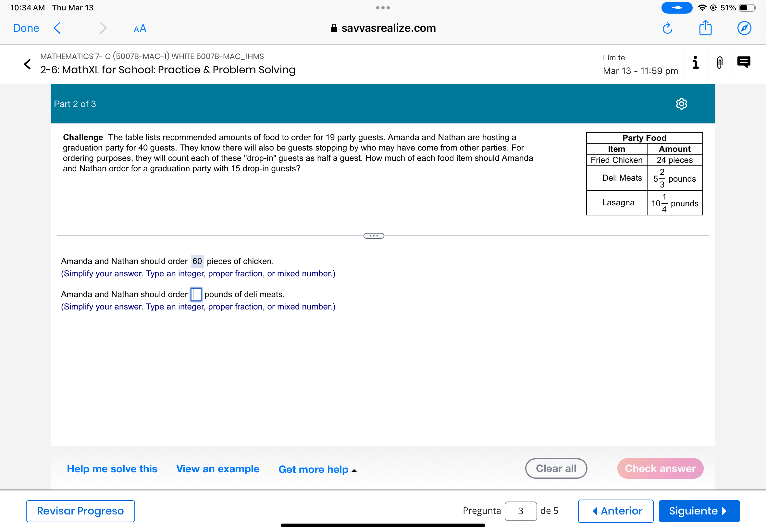Expand the Get more help menu
This screenshot has width=766, height=532.
tap(317, 469)
